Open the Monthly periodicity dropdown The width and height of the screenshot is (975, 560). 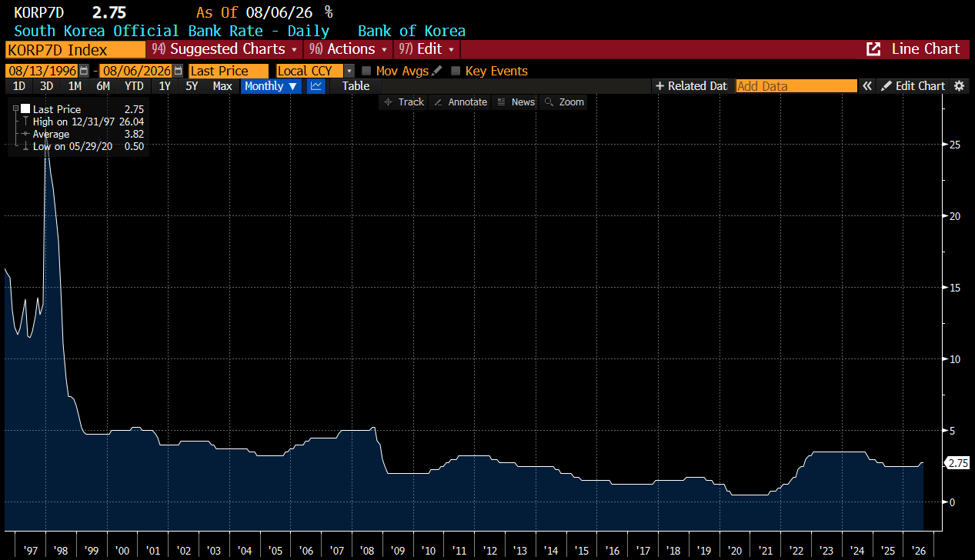point(272,86)
